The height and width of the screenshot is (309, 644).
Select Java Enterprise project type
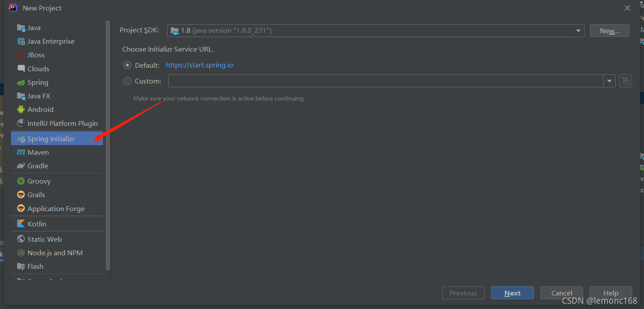57,42
